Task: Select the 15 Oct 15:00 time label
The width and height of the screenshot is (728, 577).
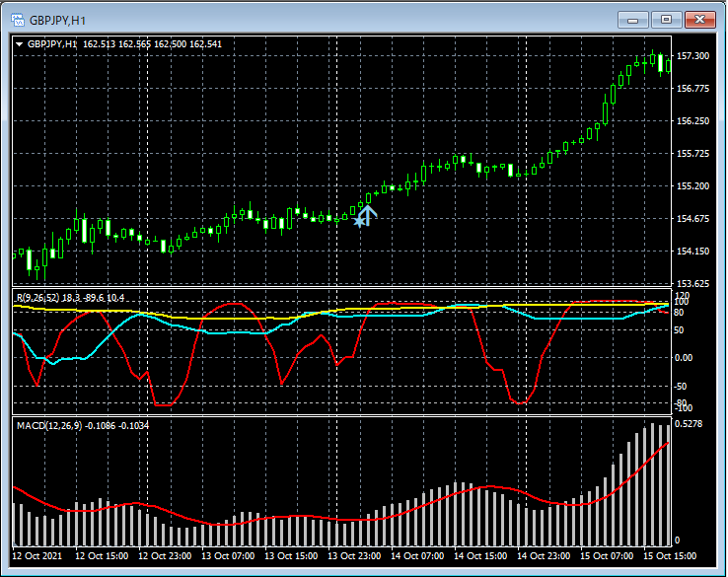Action: [x=670, y=555]
